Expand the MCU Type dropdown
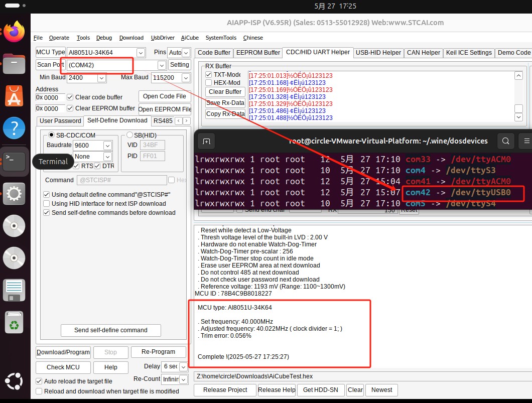The height and width of the screenshot is (403, 532). point(141,53)
